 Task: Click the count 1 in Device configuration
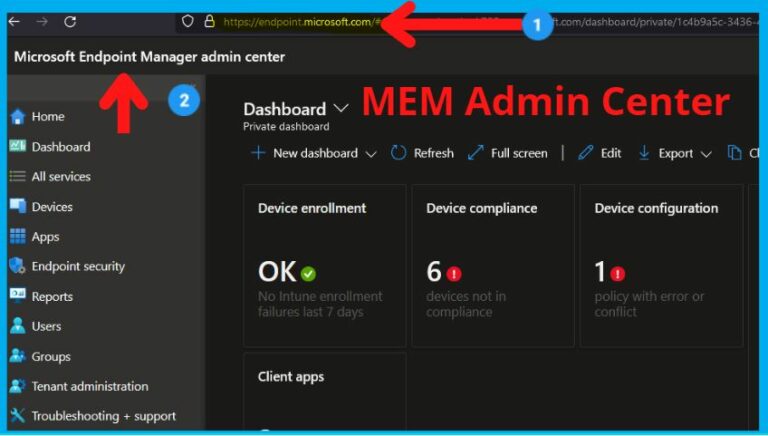pyautogui.click(x=600, y=271)
